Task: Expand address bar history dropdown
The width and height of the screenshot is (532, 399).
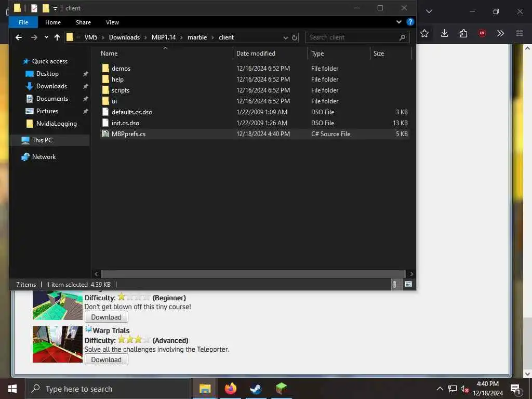Action: pyautogui.click(x=286, y=37)
